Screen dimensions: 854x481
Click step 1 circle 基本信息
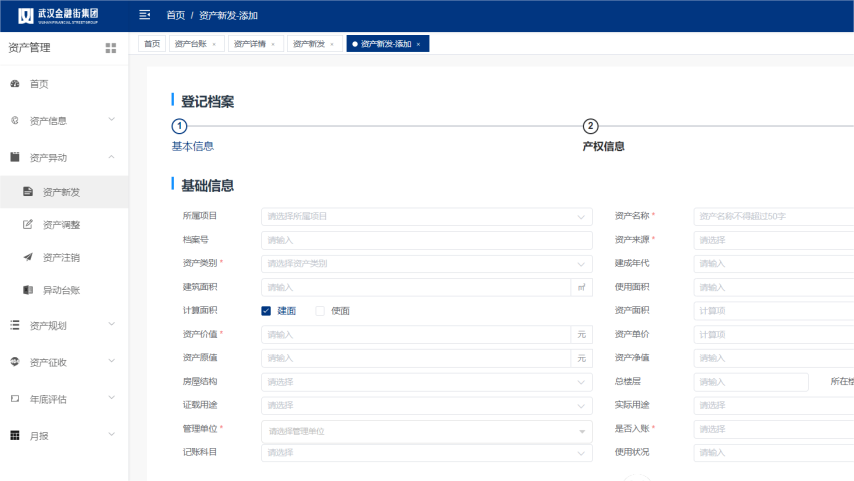pyautogui.click(x=179, y=126)
